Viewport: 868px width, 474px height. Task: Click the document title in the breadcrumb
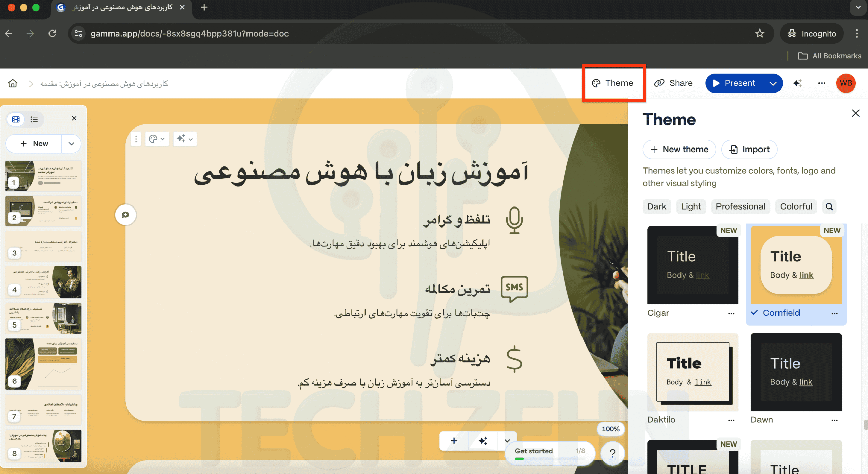(x=104, y=83)
